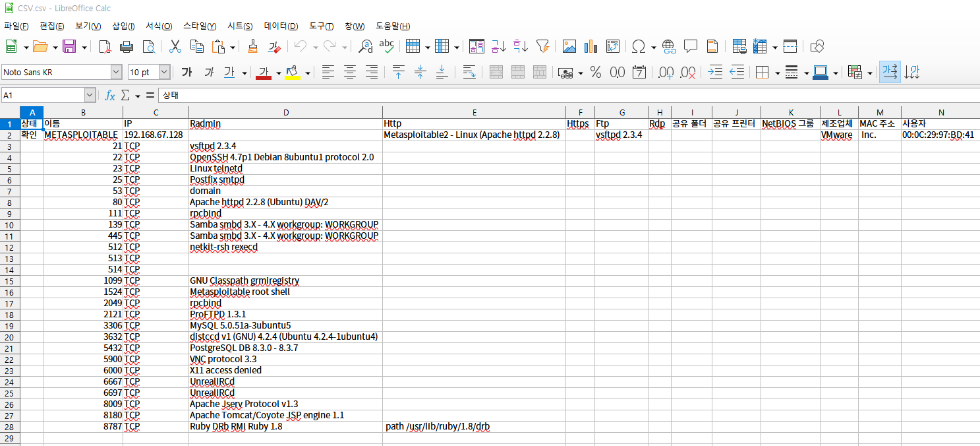Insert hyperlink globe icon
This screenshot has width=980, height=446.
[670, 46]
